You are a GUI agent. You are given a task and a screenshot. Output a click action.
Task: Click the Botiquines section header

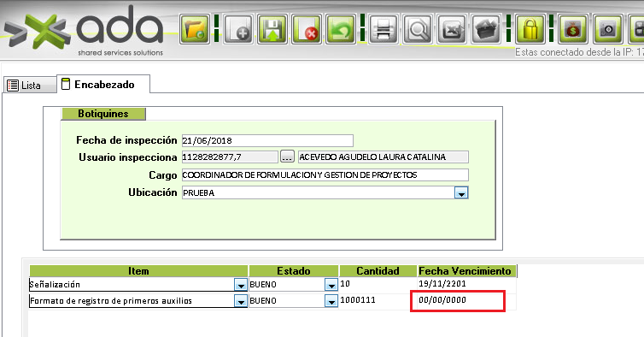[x=103, y=114]
